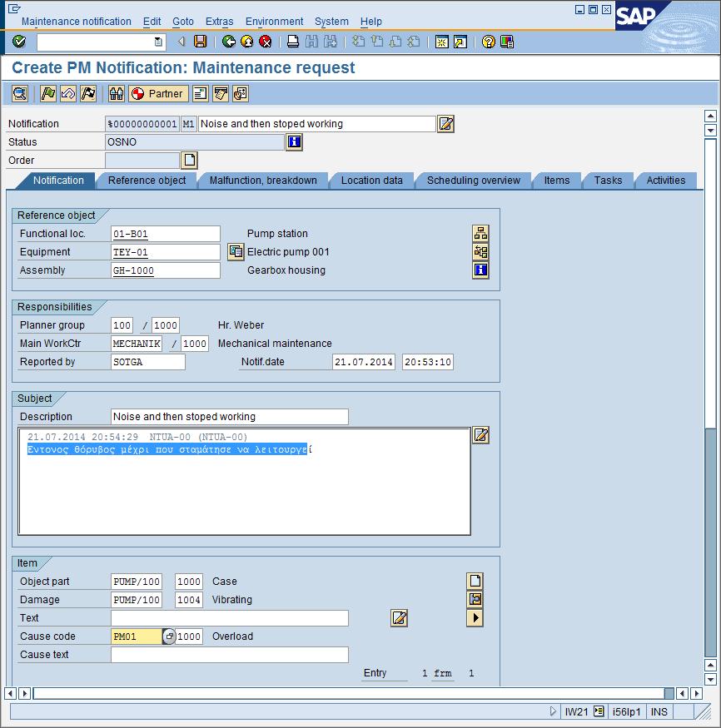The width and height of the screenshot is (721, 728).
Task: Open Scheduling overview tab
Action: pos(474,181)
